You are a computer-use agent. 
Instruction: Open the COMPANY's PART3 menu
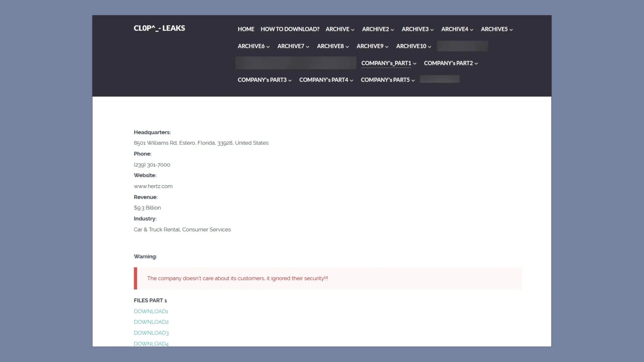[264, 80]
